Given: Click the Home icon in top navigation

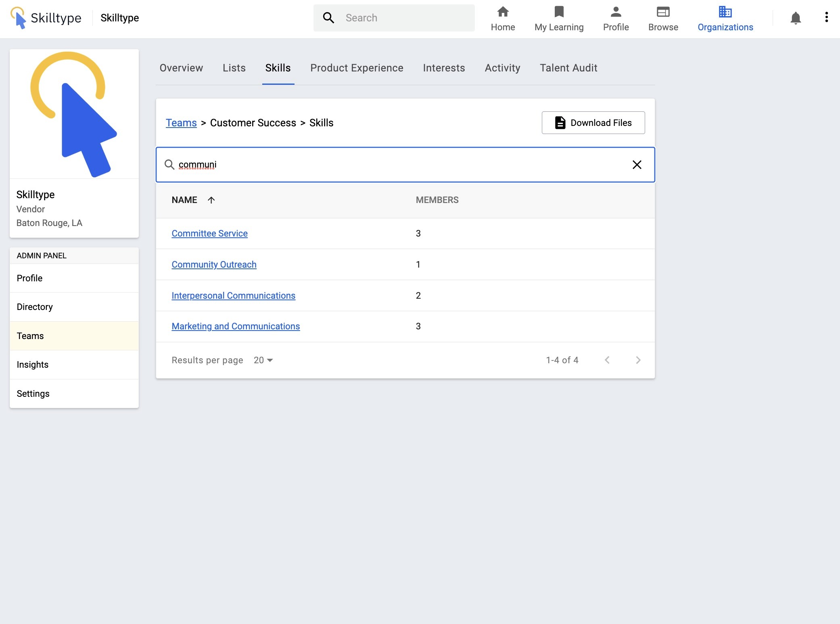Looking at the screenshot, I should [x=503, y=12].
